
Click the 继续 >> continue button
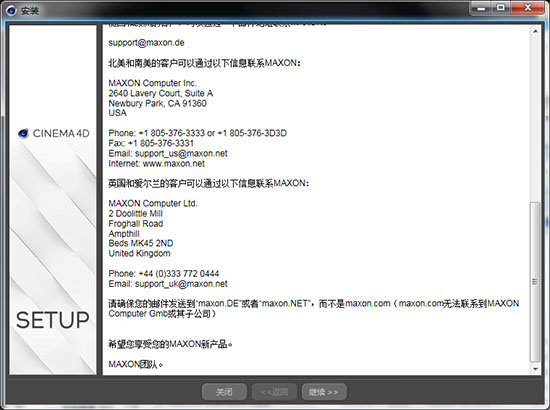[x=324, y=392]
